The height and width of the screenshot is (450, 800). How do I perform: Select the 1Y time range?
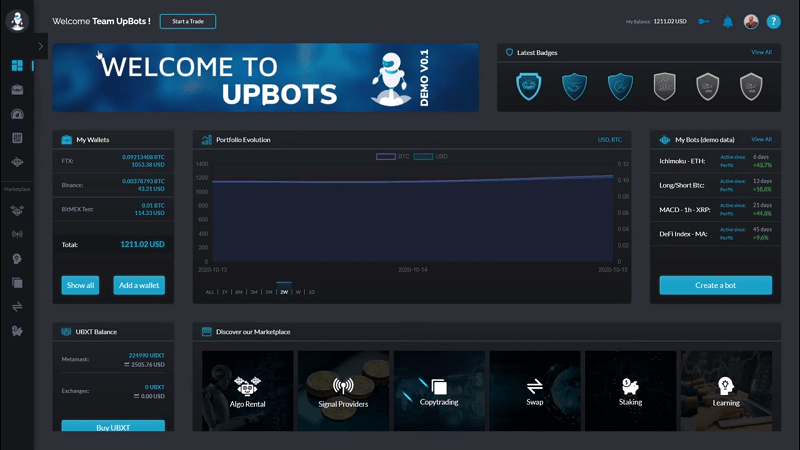tap(224, 292)
